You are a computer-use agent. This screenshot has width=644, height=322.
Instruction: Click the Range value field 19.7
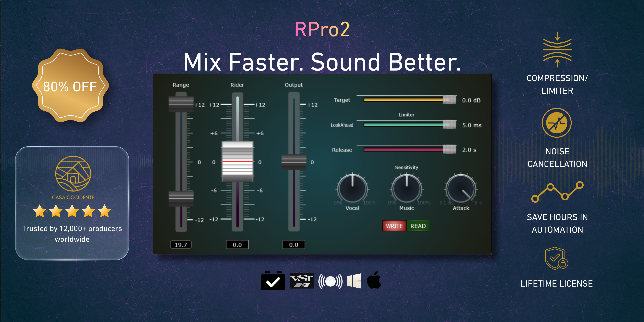[181, 244]
